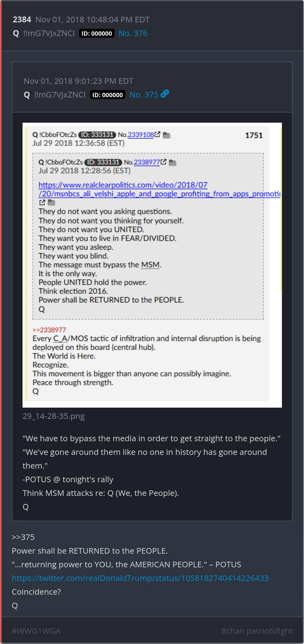Click the folder icon below realclearpolitics URL
The height and width of the screenshot is (644, 304).
point(52,203)
